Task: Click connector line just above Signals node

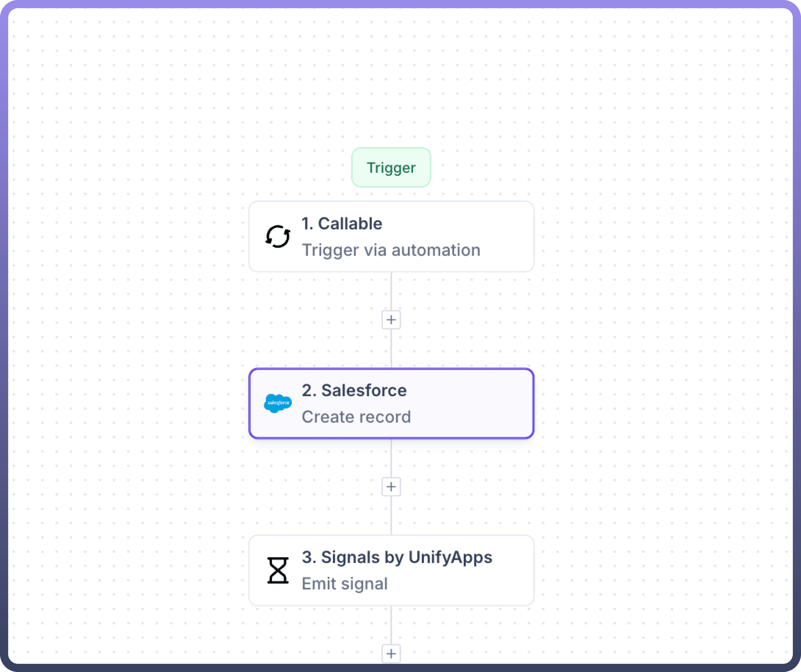Action: point(391,519)
